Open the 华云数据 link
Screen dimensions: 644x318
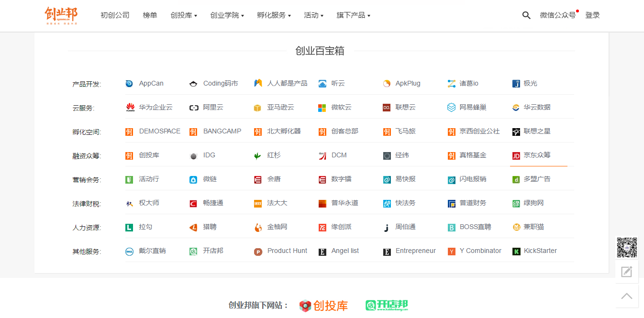coord(537,107)
